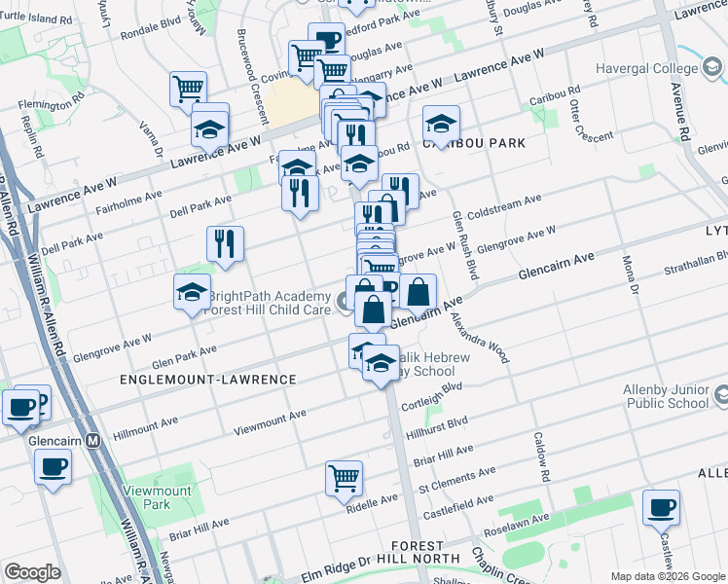The width and height of the screenshot is (728, 584).
Task: Open the Google logo link
Action: [32, 572]
